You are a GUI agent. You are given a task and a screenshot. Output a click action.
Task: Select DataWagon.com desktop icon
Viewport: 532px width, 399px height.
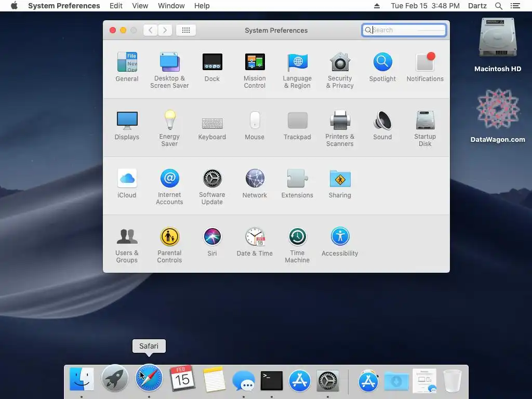point(498,115)
